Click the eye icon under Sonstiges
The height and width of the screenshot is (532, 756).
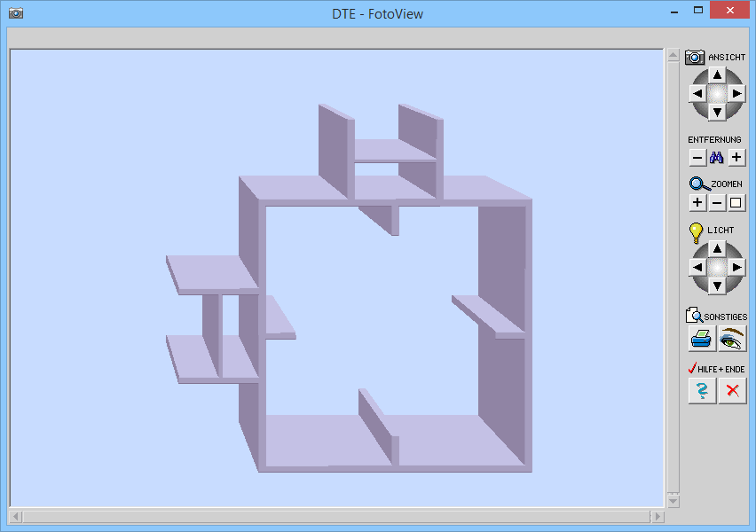pyautogui.click(x=732, y=339)
